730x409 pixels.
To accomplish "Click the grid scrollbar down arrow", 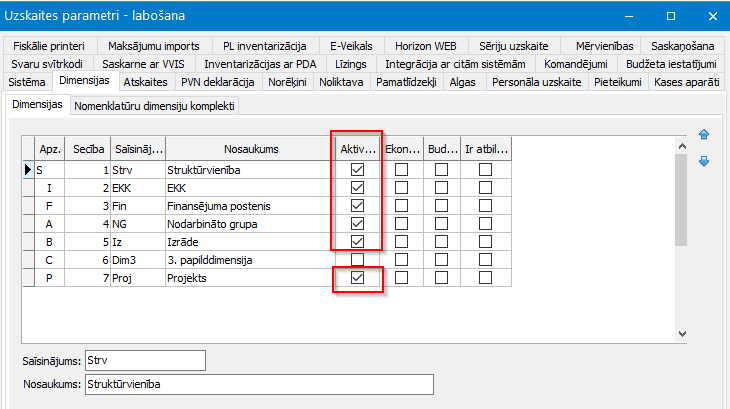I will pyautogui.click(x=682, y=335).
